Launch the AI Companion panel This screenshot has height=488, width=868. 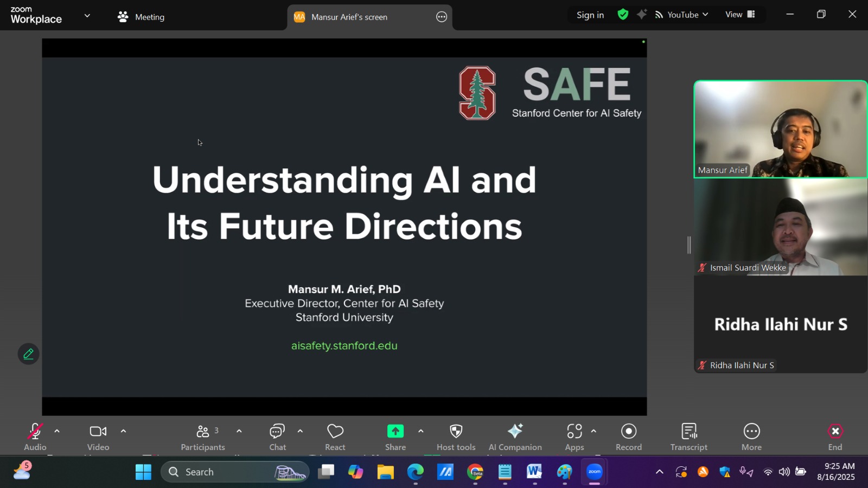515,436
